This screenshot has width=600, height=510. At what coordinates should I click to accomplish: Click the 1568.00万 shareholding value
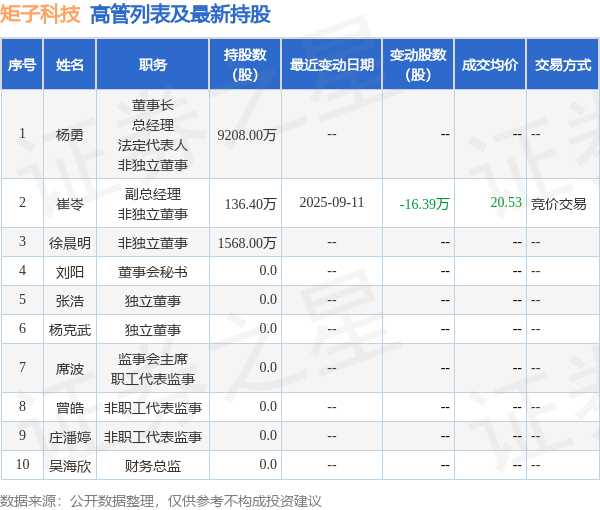coord(247,243)
